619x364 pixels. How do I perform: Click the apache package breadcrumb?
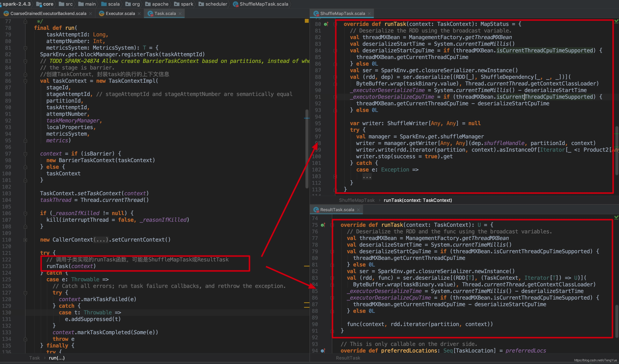click(157, 4)
